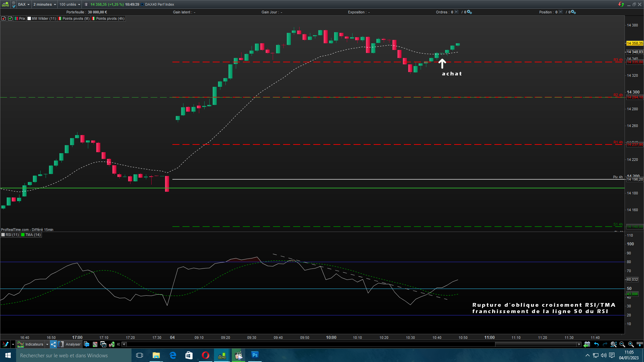Image resolution: width=644 pixels, height=362 pixels.
Task: Click the undo arrow in the bottom toolbar
Action: pos(596,344)
